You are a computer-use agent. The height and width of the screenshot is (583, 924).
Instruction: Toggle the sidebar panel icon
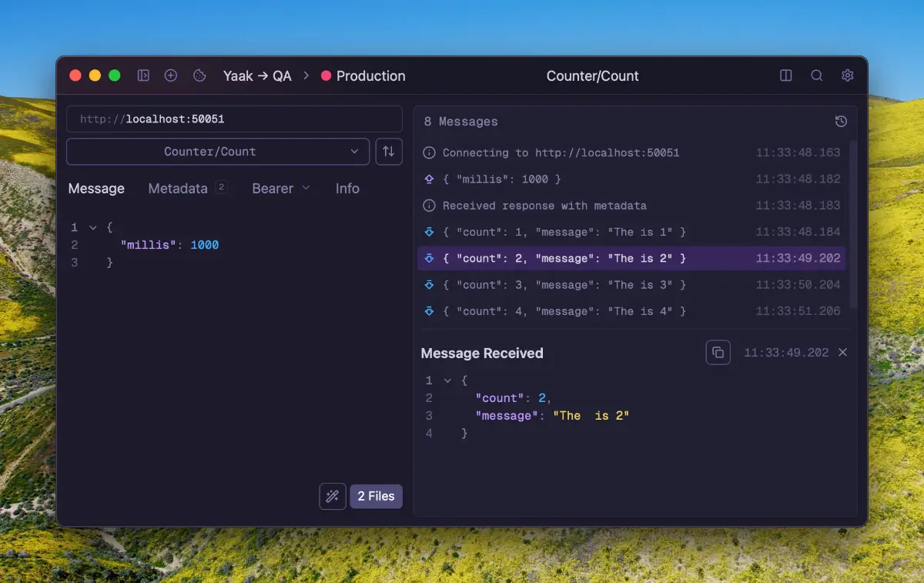(143, 75)
